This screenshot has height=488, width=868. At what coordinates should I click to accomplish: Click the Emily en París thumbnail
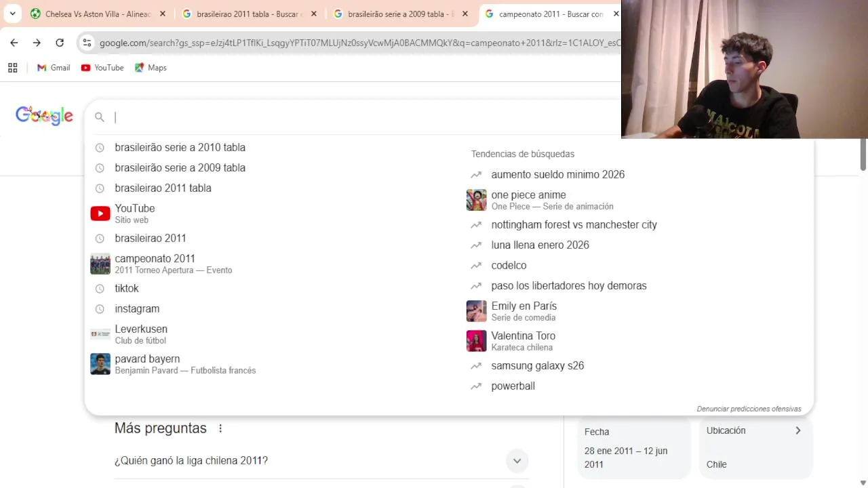[477, 311]
